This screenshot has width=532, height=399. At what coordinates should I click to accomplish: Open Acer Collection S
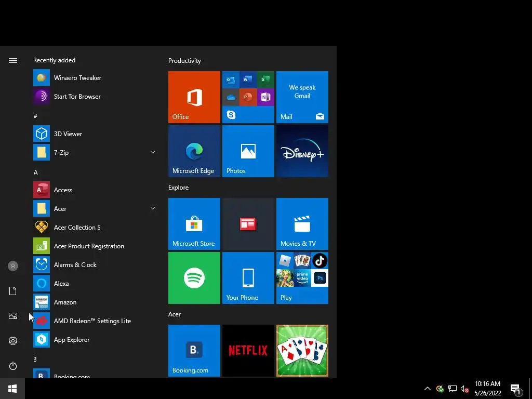pyautogui.click(x=95, y=228)
